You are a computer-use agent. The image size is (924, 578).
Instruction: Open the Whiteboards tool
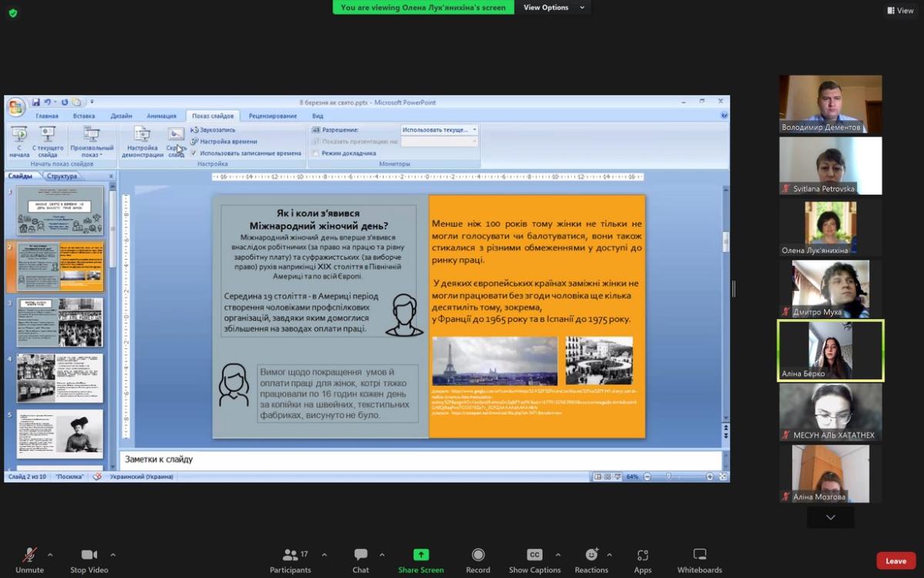699,556
